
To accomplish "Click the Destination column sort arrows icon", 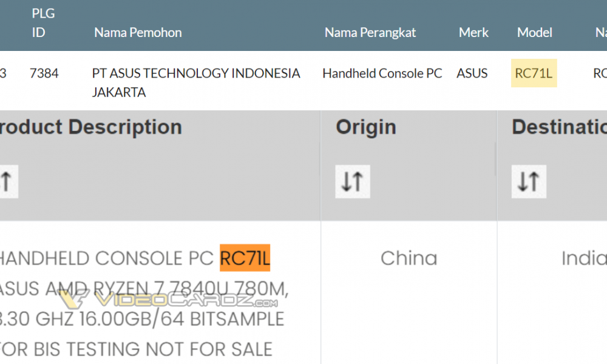I will point(529,181).
